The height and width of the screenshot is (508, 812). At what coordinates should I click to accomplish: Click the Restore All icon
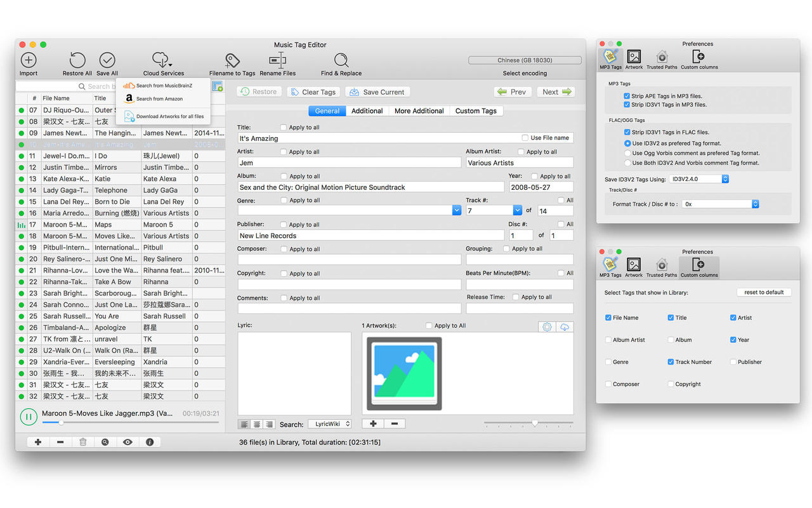coord(77,60)
